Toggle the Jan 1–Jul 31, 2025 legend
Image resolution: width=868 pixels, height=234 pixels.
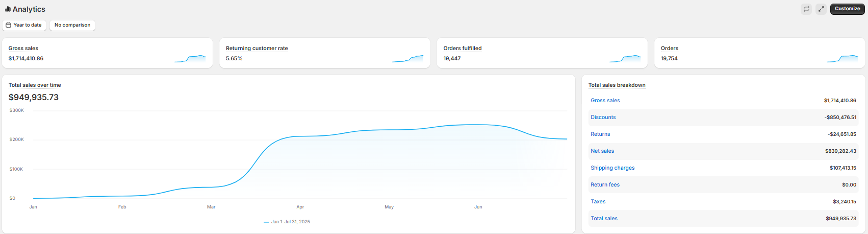287,222
